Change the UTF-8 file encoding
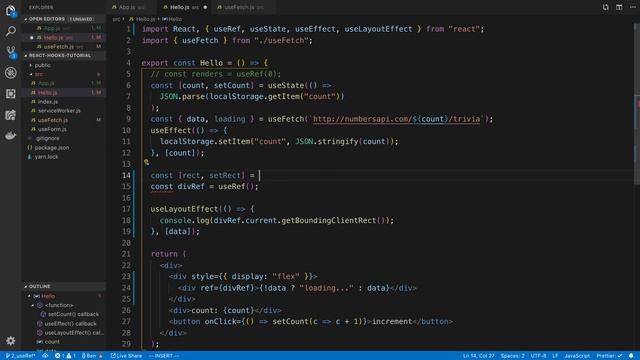The image size is (640, 360). point(538,356)
